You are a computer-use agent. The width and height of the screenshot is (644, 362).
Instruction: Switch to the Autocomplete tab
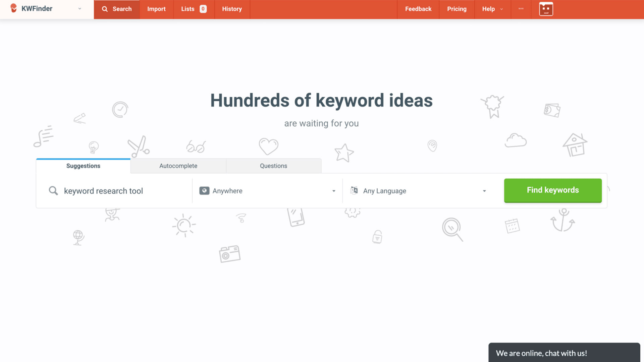click(x=178, y=166)
